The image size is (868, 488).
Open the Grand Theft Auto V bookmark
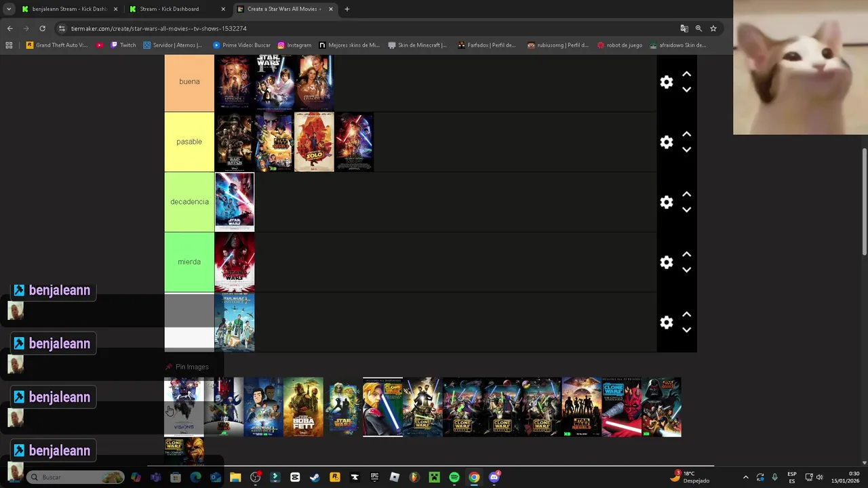[57, 45]
